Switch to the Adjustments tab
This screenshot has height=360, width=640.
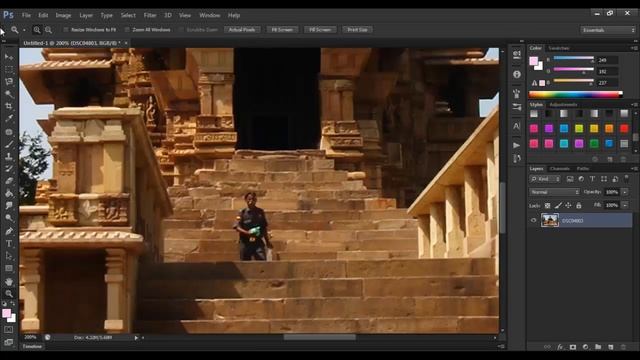[563, 104]
